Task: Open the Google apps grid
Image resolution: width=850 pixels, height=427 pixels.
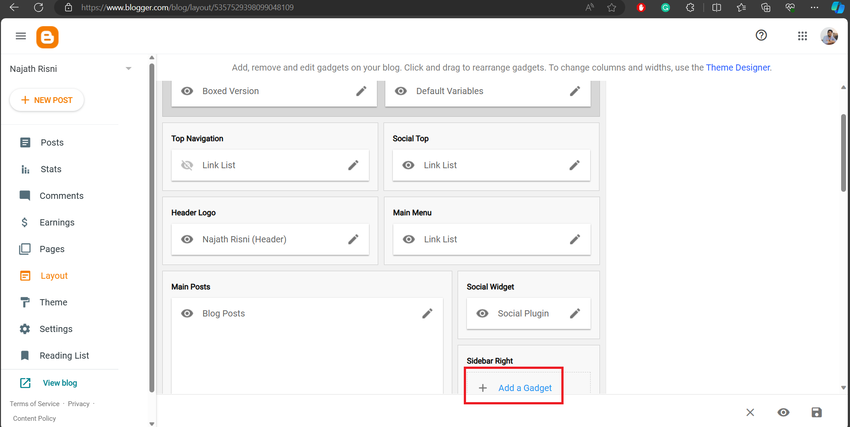Action: (802, 36)
